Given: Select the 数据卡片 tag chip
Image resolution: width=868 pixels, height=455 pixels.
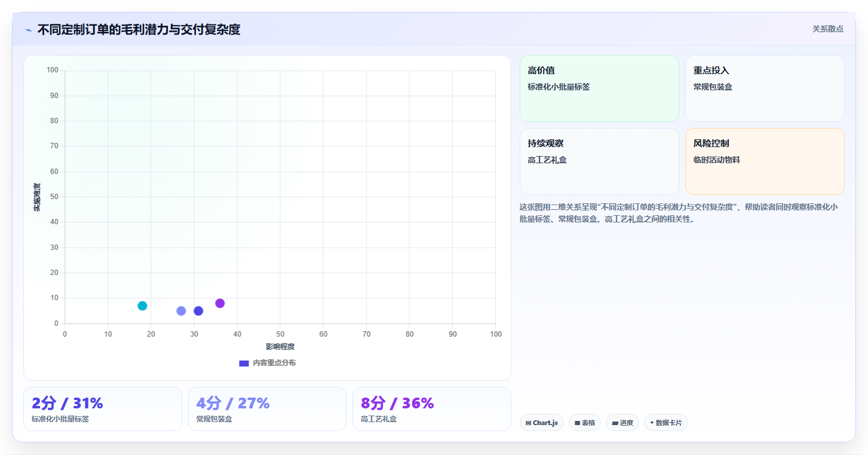Looking at the screenshot, I should point(666,423).
